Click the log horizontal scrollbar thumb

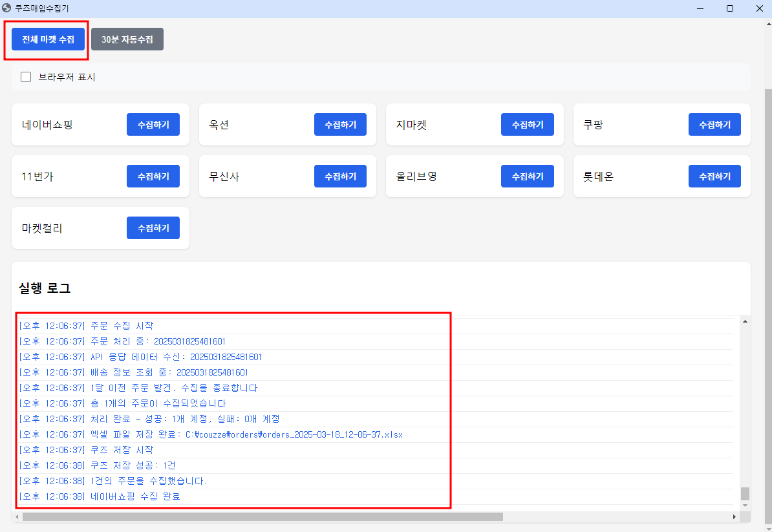pos(263,516)
